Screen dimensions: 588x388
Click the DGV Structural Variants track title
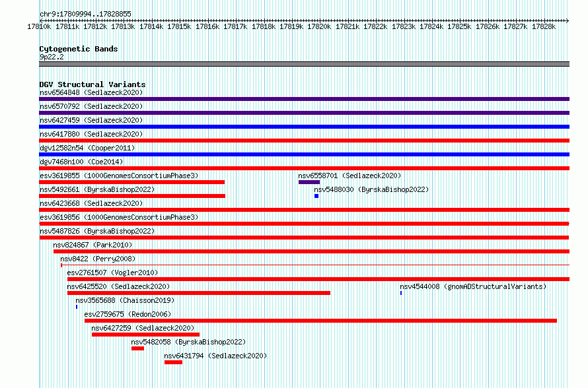coord(92,84)
